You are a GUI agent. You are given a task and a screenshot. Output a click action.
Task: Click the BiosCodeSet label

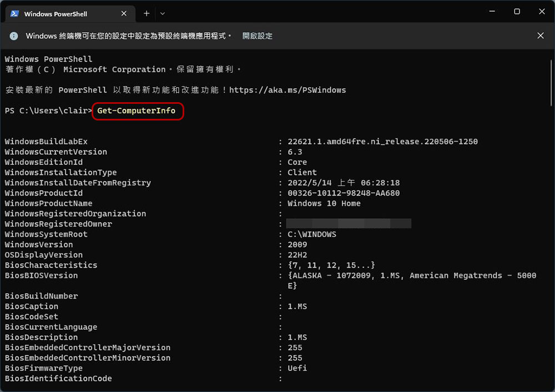tap(32, 316)
